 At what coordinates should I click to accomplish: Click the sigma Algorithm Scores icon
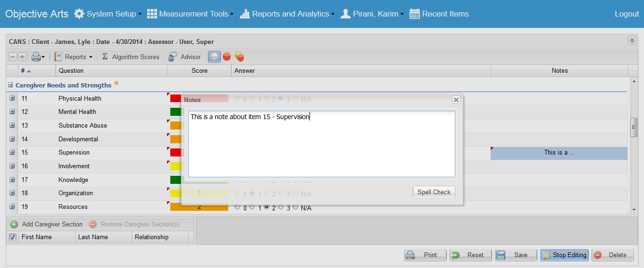tap(105, 56)
